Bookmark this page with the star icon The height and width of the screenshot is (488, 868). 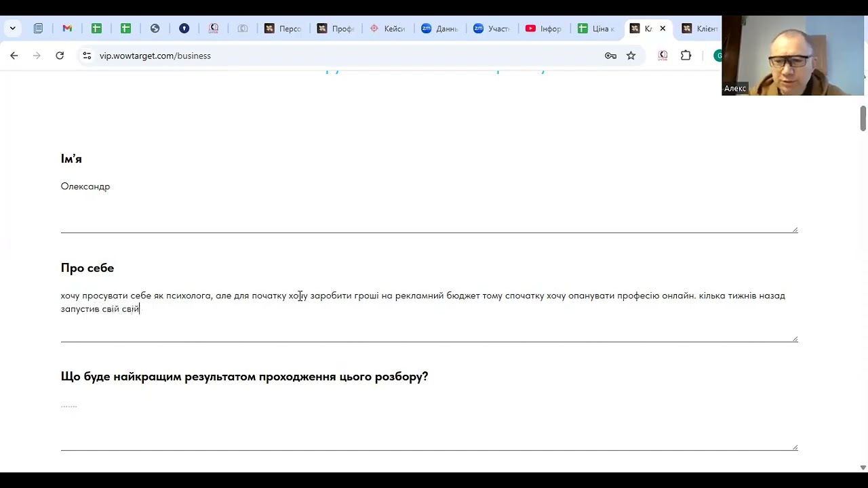tap(631, 56)
